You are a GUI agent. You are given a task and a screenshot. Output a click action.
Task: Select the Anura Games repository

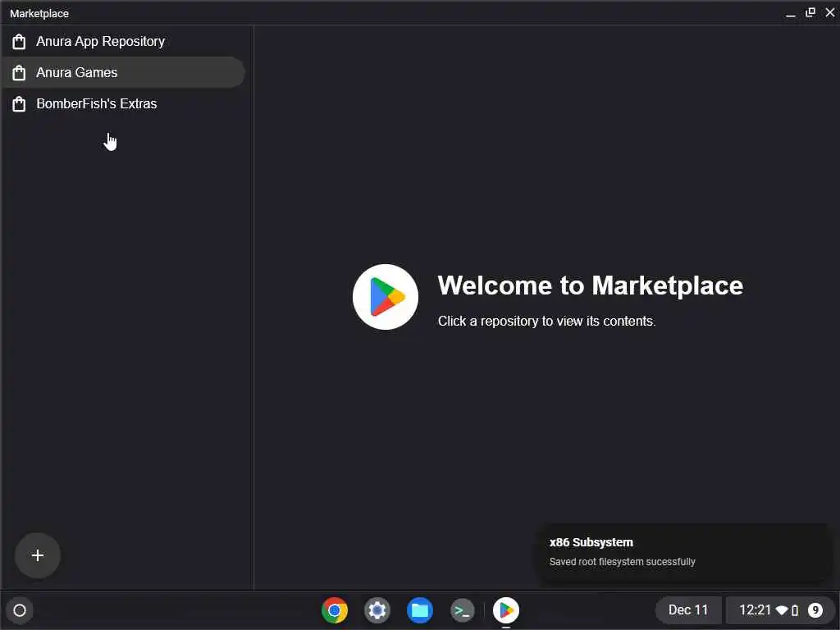[x=123, y=72]
